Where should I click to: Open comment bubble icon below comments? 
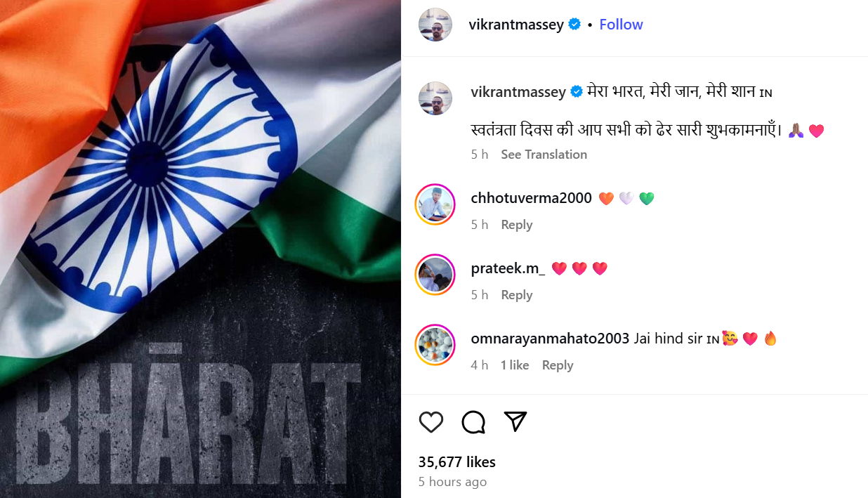click(x=473, y=421)
